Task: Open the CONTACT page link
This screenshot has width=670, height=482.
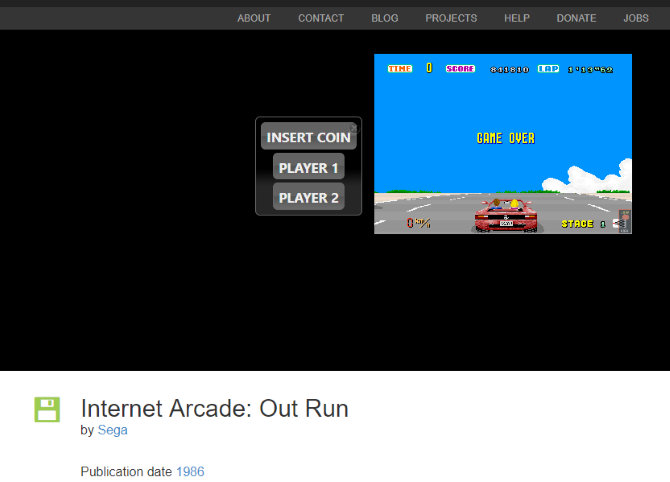Action: pyautogui.click(x=321, y=18)
